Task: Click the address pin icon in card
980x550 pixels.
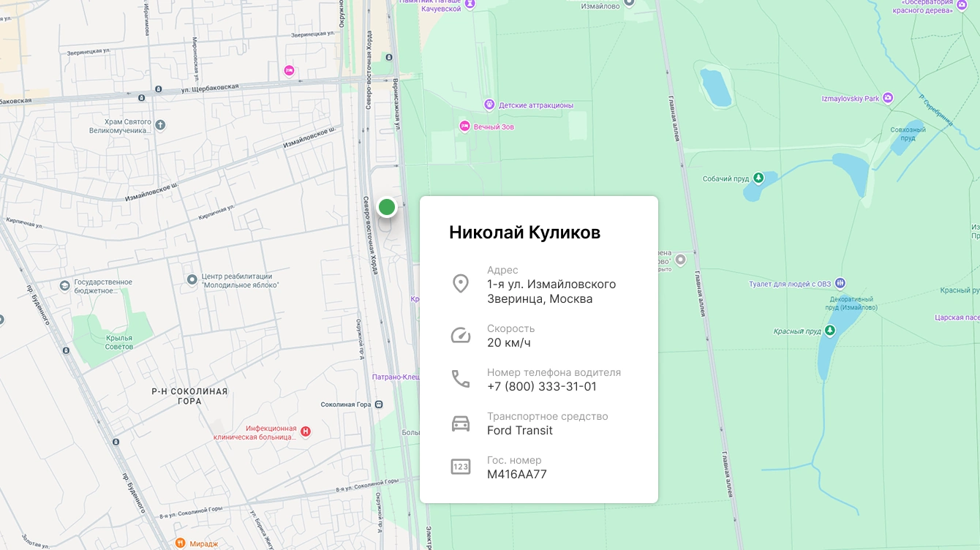Action: click(460, 284)
